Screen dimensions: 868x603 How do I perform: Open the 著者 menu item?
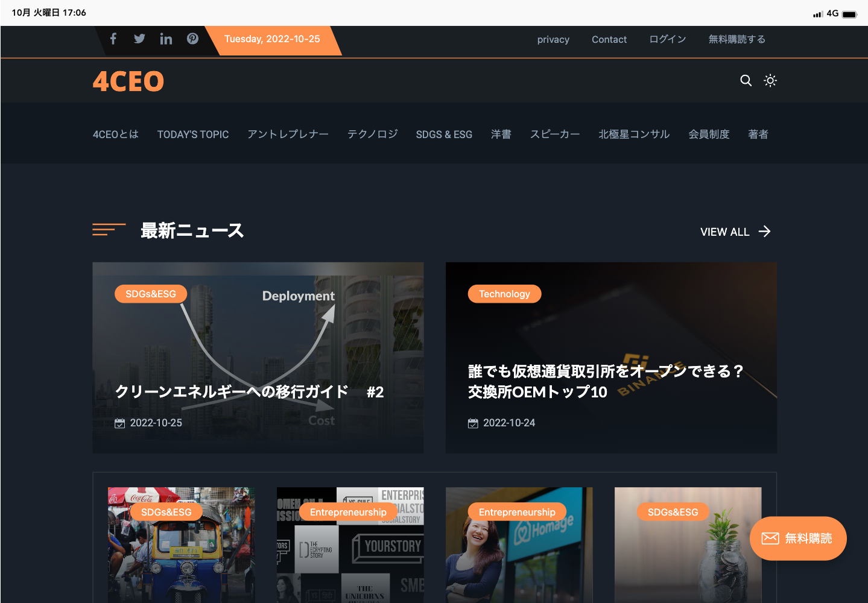click(x=758, y=134)
